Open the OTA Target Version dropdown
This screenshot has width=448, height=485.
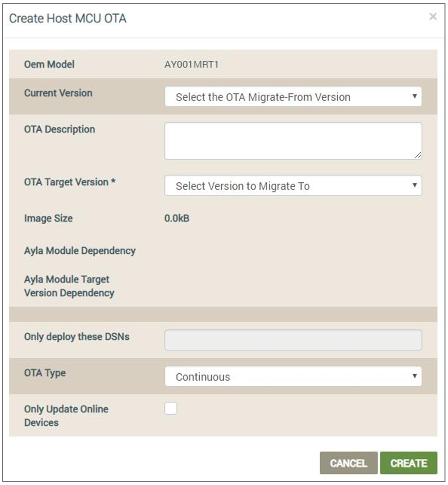click(x=293, y=185)
